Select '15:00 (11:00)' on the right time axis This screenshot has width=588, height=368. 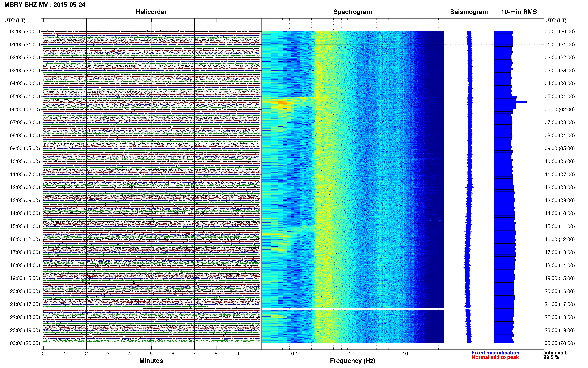[560, 226]
